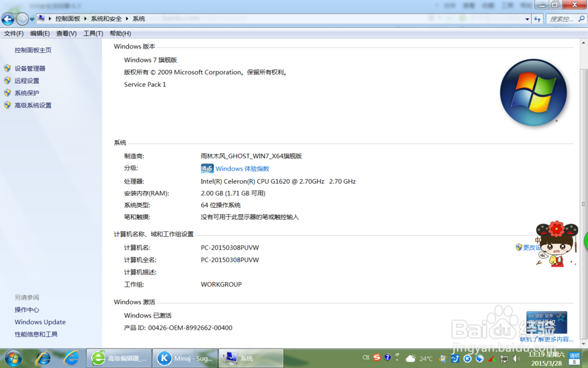Viewport: 588px width, 368px height.
Task: Click Sogou input method tray icon
Action: click(377, 357)
